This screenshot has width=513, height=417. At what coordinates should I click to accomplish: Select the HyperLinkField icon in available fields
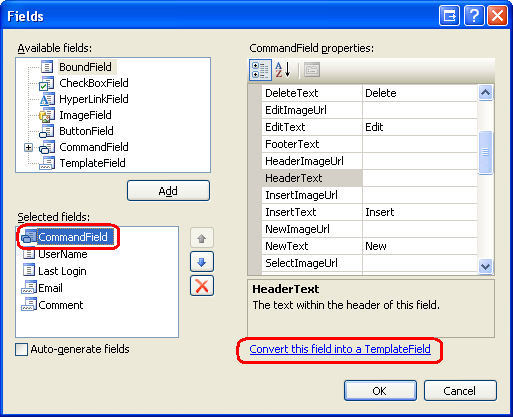47,99
